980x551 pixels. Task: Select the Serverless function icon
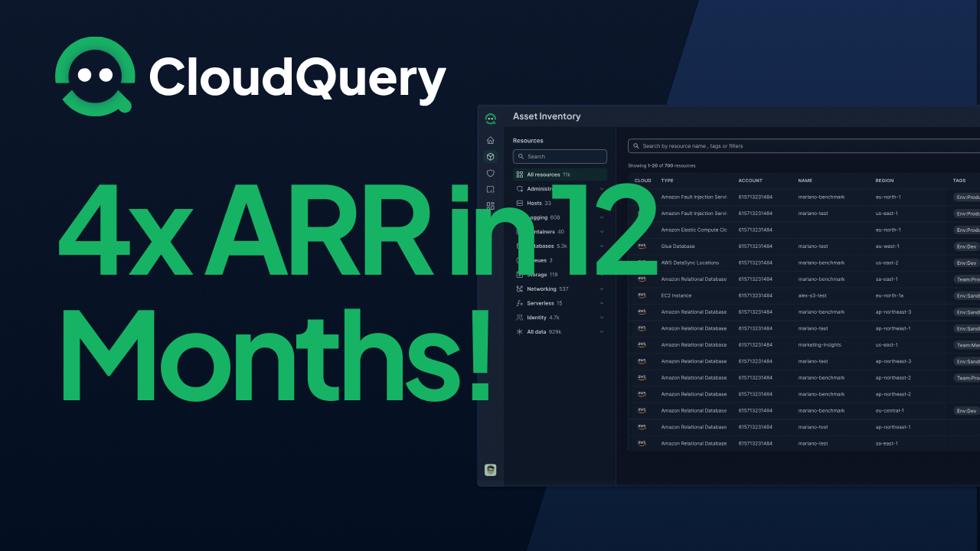pyautogui.click(x=519, y=303)
